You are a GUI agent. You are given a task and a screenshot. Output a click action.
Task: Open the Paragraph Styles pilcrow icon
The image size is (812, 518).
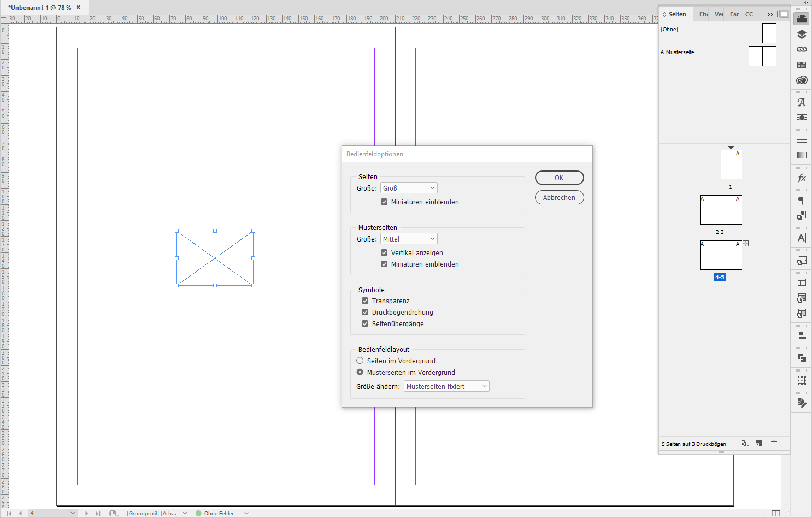point(802,200)
